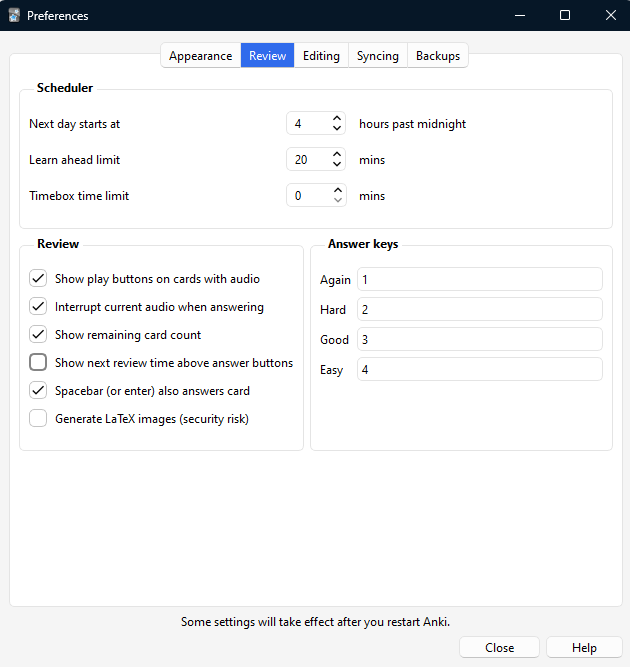630x667 pixels.
Task: Open Help for preferences
Action: point(584,647)
